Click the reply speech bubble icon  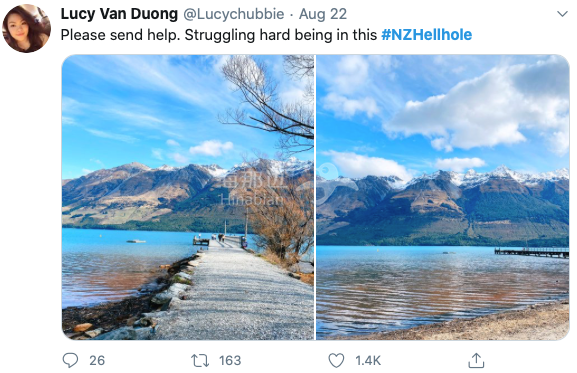[70, 360]
